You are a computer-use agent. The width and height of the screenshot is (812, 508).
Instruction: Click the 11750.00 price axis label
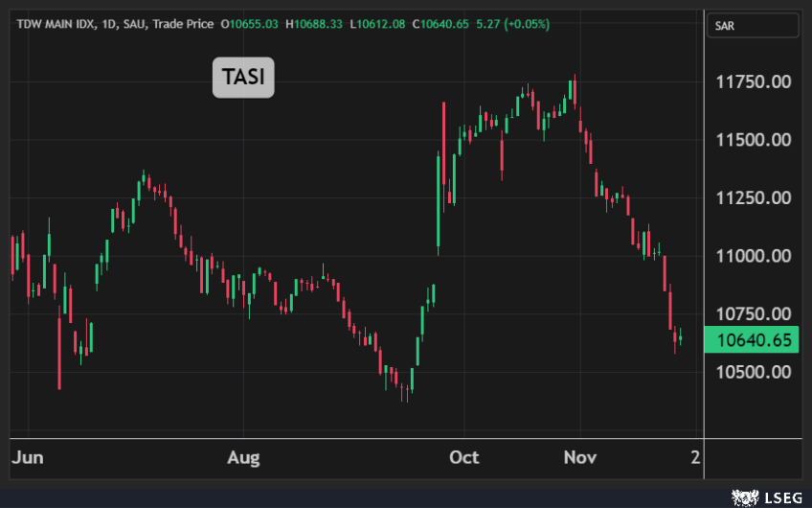(x=753, y=81)
